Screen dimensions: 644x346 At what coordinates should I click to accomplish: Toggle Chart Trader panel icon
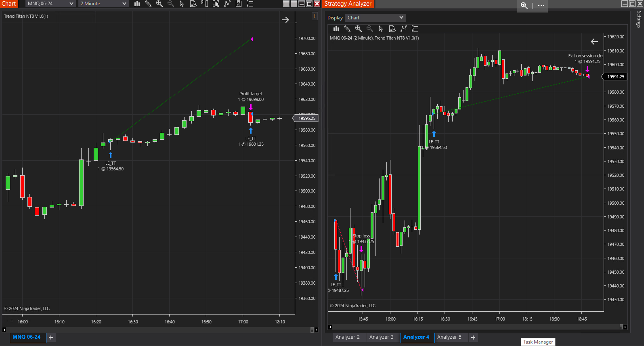[x=205, y=4]
